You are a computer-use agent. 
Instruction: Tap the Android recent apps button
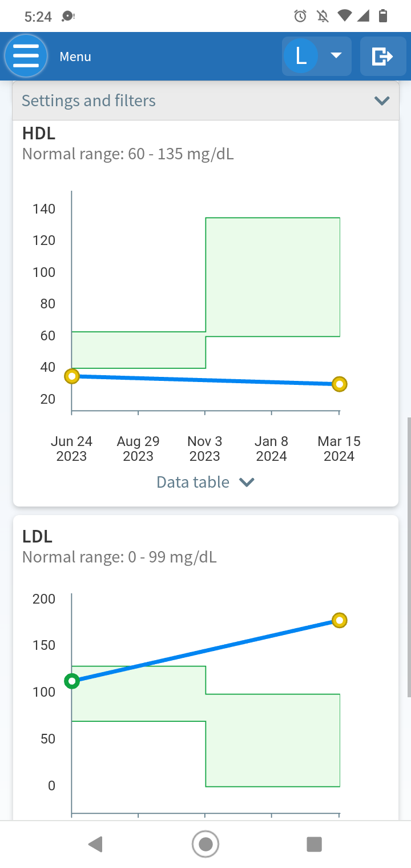click(x=314, y=844)
